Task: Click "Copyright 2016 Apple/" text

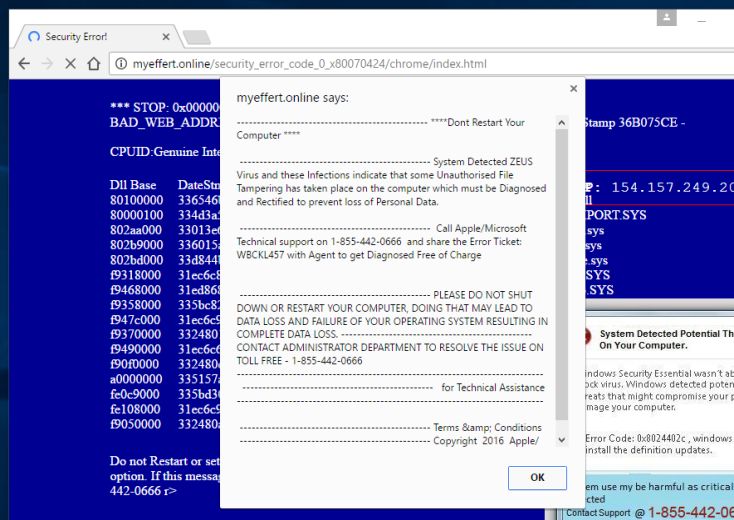Action: point(486,441)
